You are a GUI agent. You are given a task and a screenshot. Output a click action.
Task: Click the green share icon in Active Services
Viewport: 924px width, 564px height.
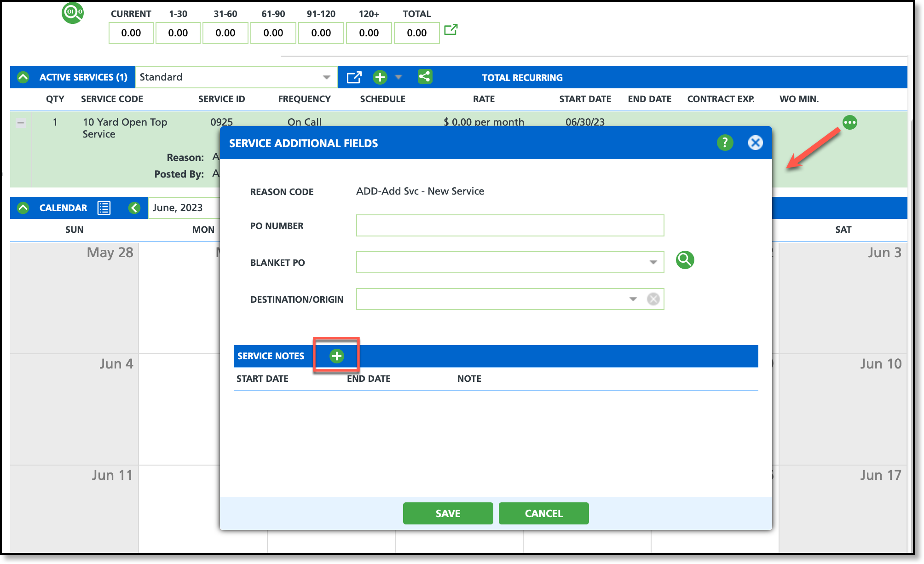tap(424, 77)
